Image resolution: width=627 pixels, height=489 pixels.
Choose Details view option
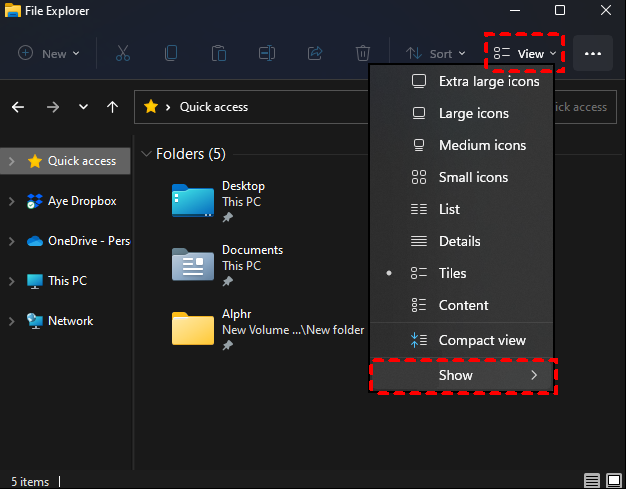coord(461,241)
